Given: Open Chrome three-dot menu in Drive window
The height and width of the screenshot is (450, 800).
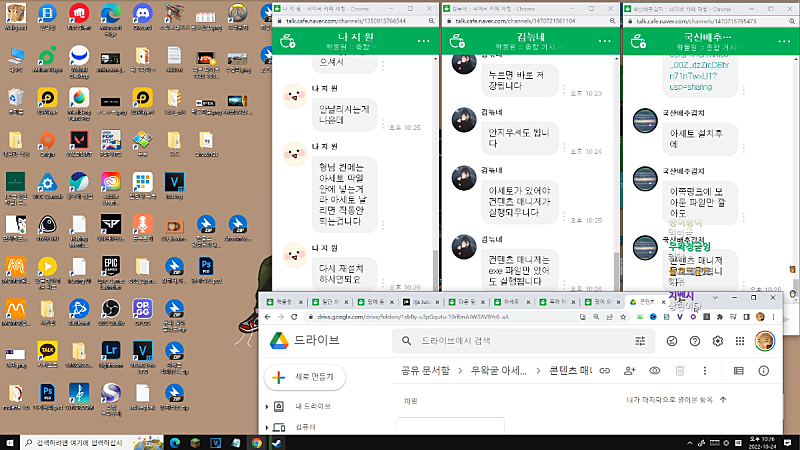Looking at the screenshot, I should pyautogui.click(x=773, y=317).
